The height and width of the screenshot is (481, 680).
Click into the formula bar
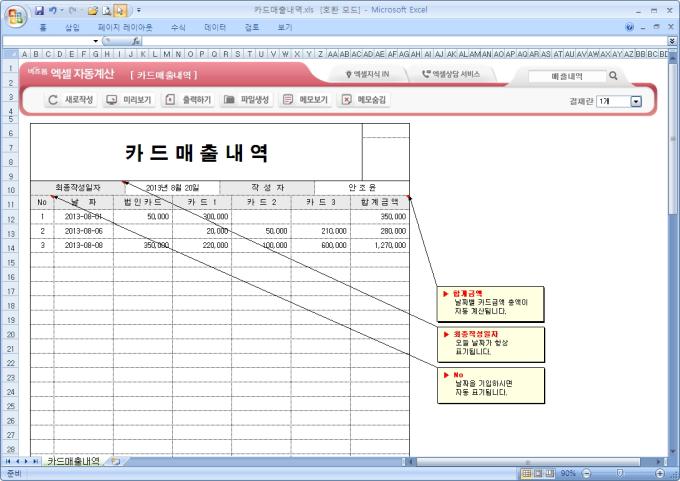(405, 41)
